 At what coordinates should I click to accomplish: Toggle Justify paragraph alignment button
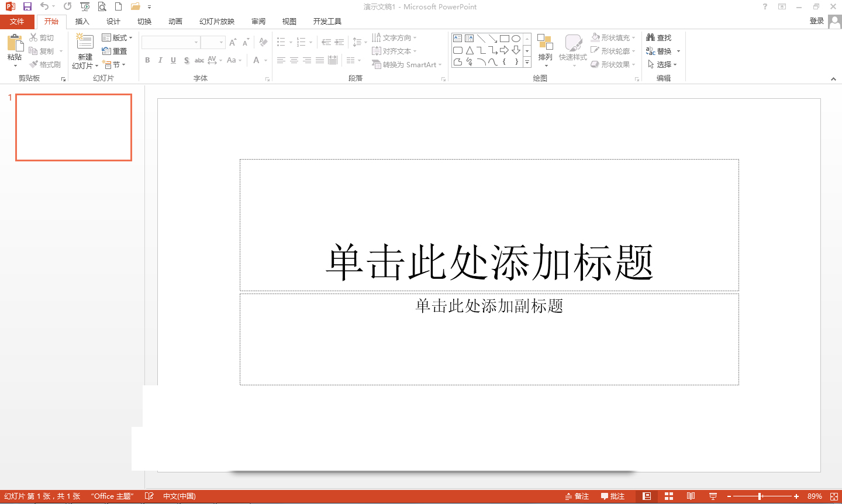pyautogui.click(x=320, y=60)
